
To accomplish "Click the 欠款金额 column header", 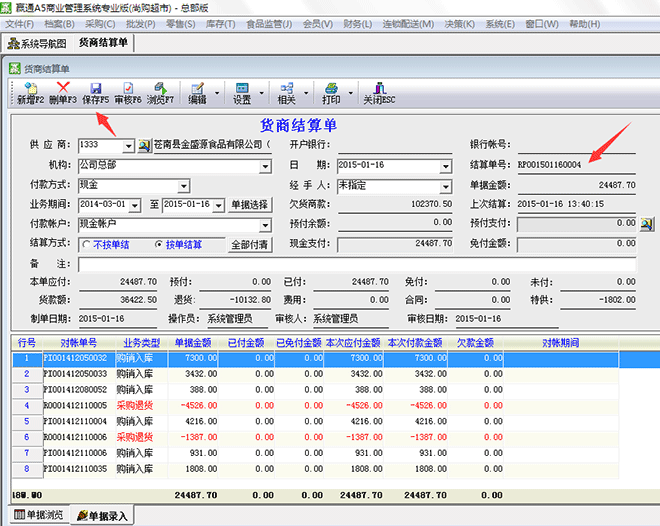I will click(x=475, y=343).
